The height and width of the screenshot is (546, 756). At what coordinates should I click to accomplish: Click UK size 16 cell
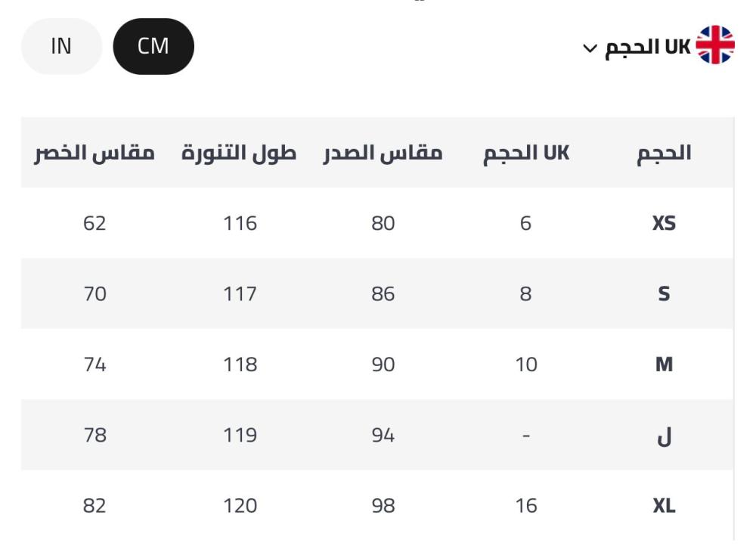pyautogui.click(x=526, y=506)
